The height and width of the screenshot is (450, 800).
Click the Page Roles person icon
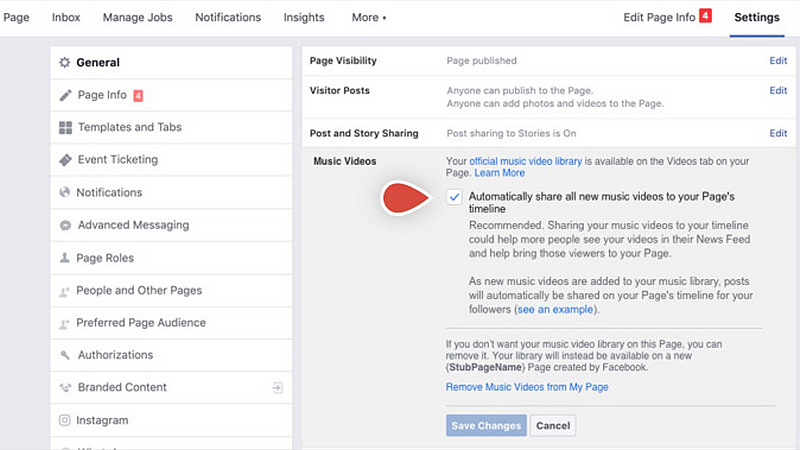point(65,258)
